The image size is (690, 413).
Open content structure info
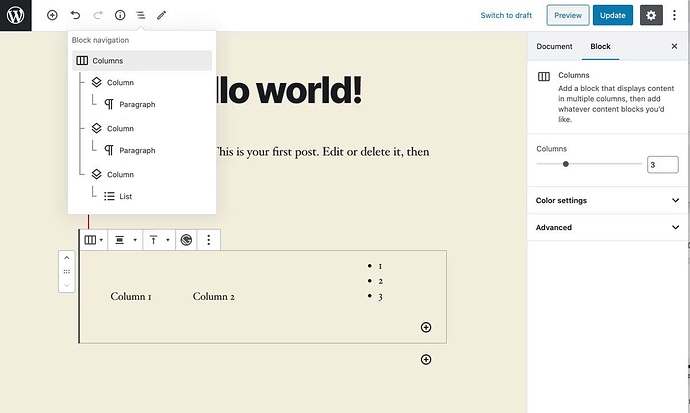pos(120,16)
